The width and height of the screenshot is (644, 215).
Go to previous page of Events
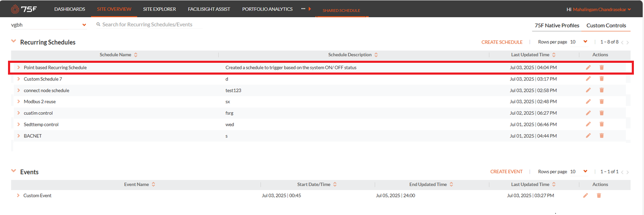pos(622,172)
